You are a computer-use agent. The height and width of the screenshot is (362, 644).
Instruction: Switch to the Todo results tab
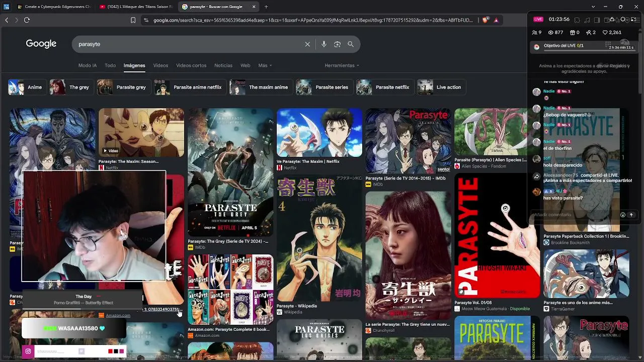(x=110, y=65)
